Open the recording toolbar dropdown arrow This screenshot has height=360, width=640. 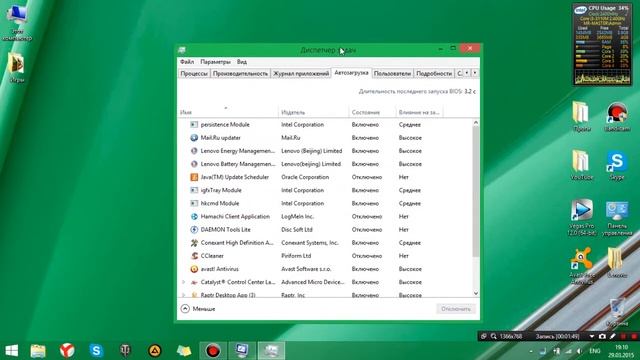click(591, 336)
